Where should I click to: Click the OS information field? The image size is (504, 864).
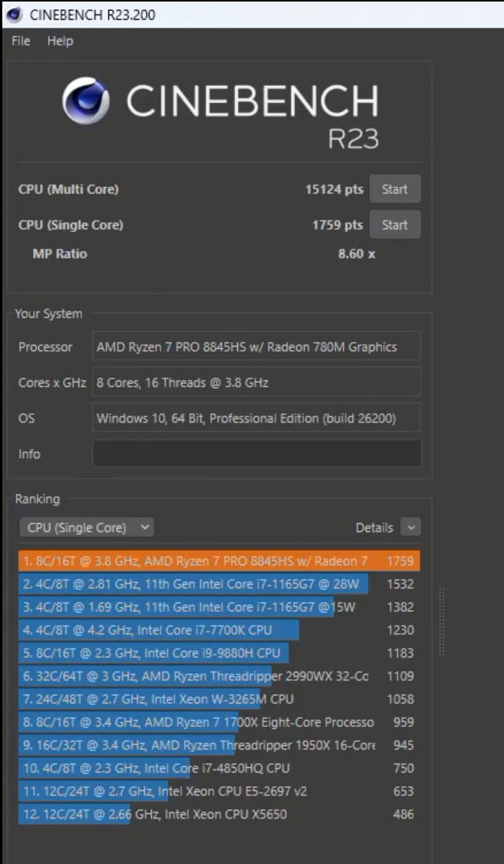256,418
